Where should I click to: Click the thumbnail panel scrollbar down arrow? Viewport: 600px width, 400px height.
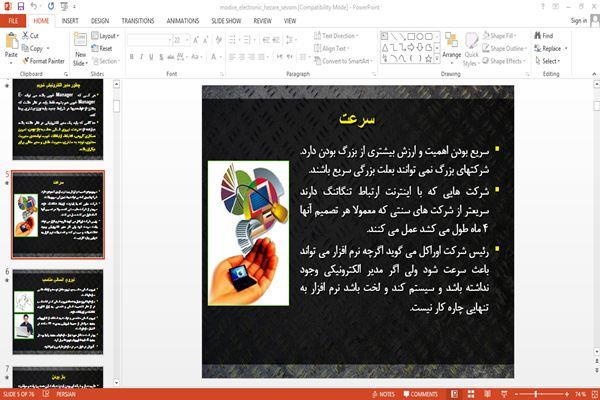point(116,382)
